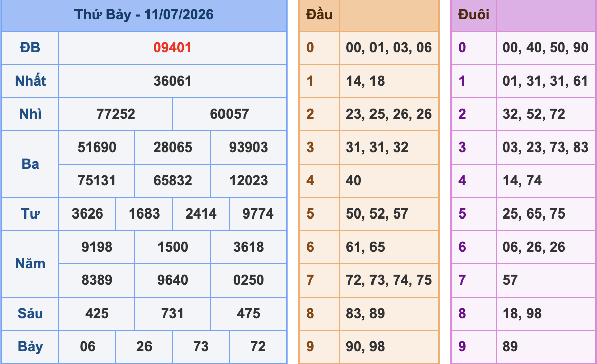The width and height of the screenshot is (597, 364).
Task: Click the Bảy prize number 72
Action: coord(258,346)
